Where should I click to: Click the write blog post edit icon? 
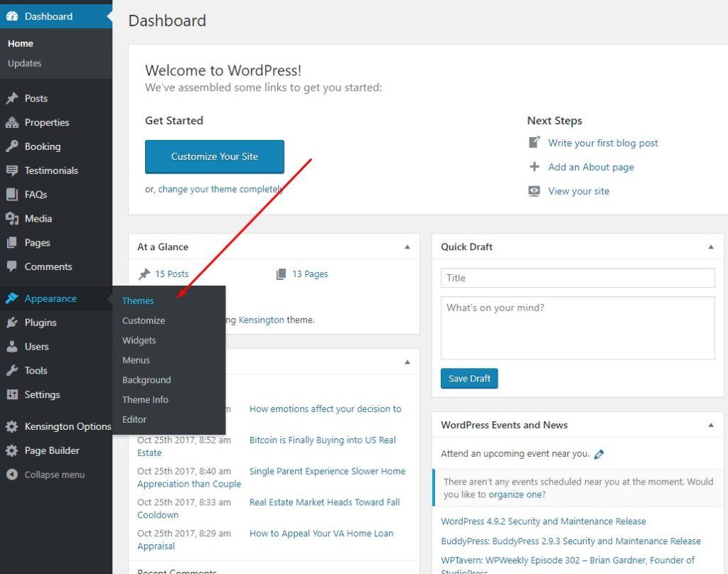[535, 142]
